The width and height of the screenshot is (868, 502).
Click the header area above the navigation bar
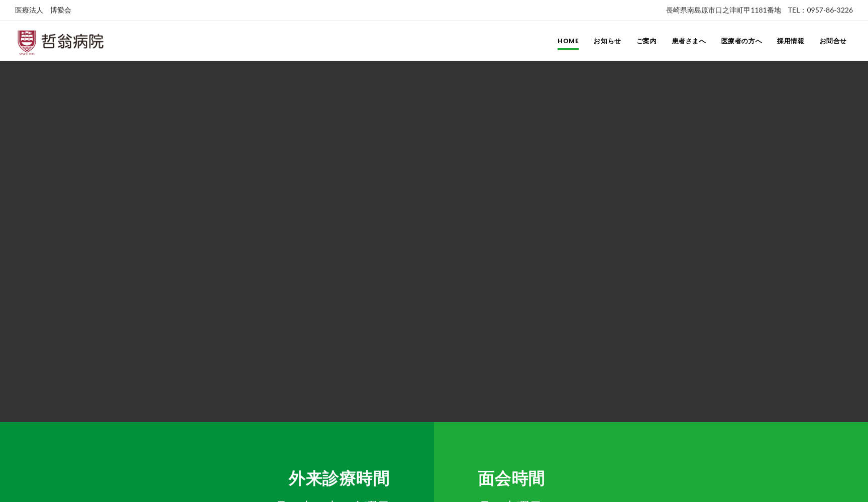point(434,10)
